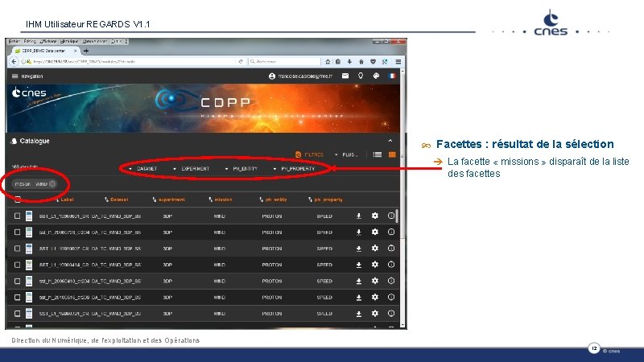Screen dimensions: 644x362
Task: Switch results to list view
Action: click(377, 154)
